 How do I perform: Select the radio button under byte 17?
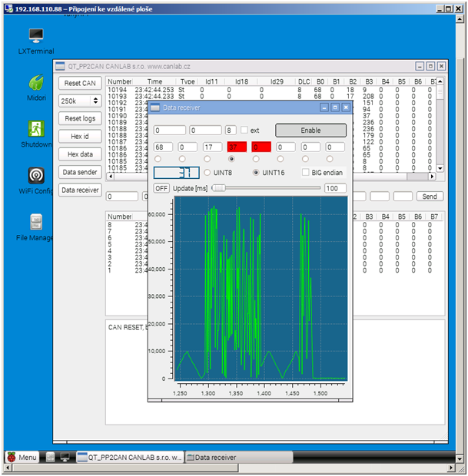[207, 159]
